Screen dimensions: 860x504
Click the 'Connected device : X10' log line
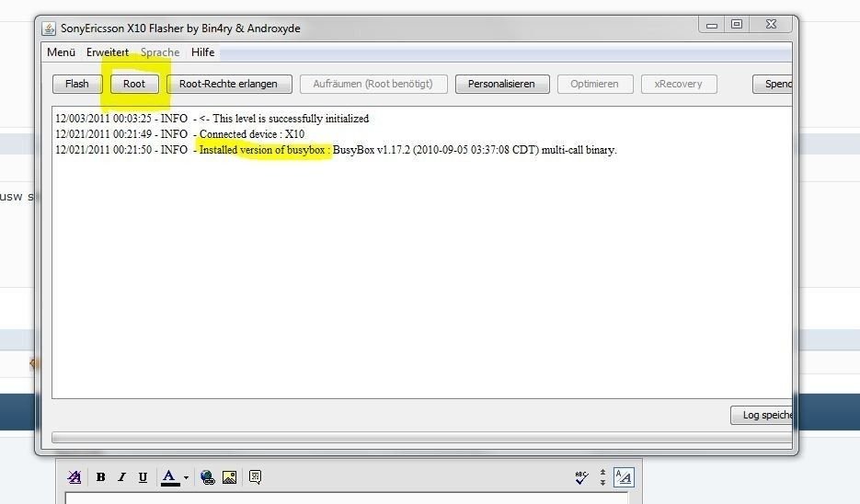(180, 133)
